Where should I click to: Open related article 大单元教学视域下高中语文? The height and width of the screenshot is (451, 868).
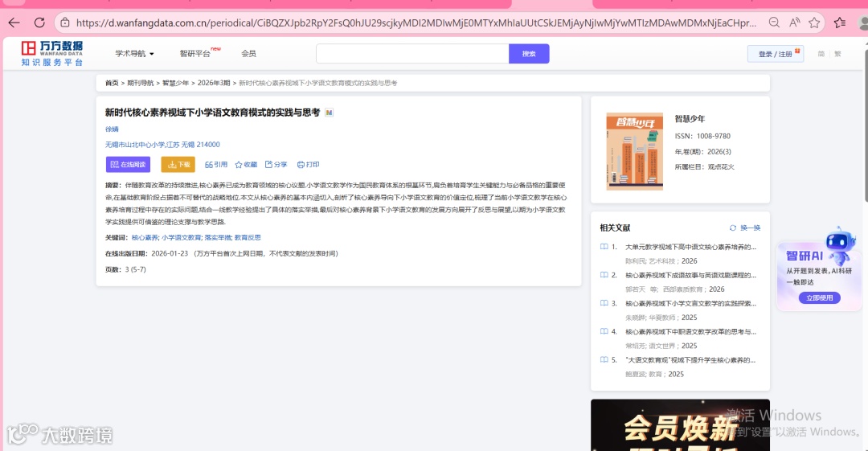tap(690, 247)
